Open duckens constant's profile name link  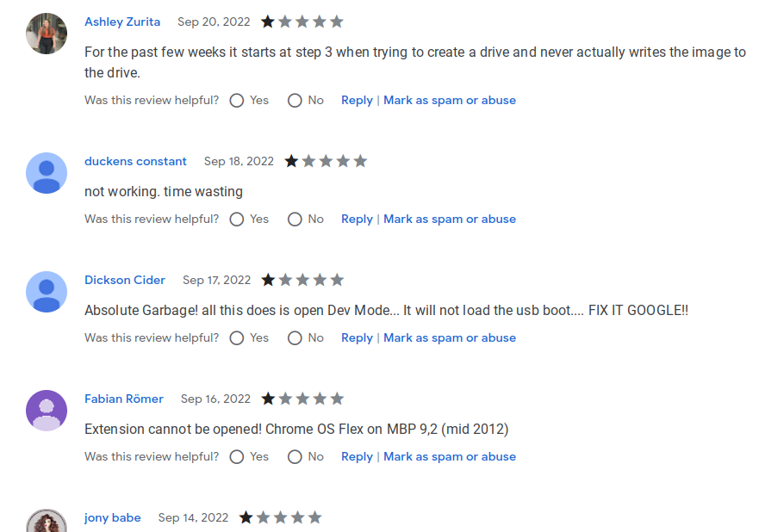[135, 161]
